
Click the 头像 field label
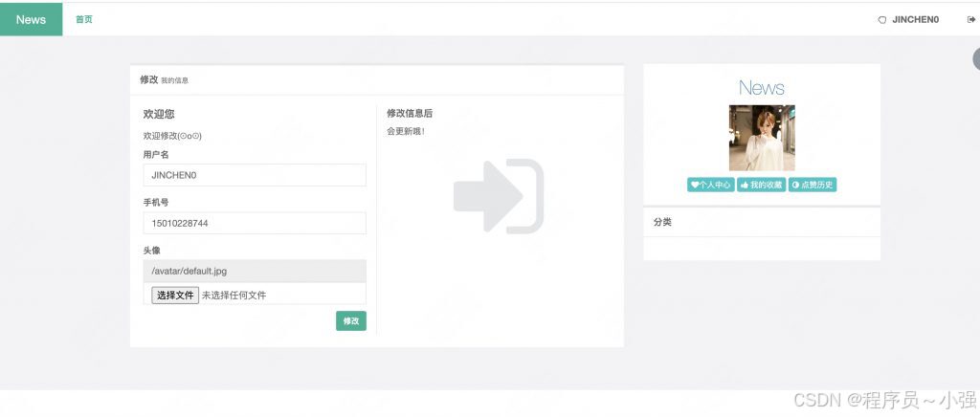pyautogui.click(x=152, y=251)
